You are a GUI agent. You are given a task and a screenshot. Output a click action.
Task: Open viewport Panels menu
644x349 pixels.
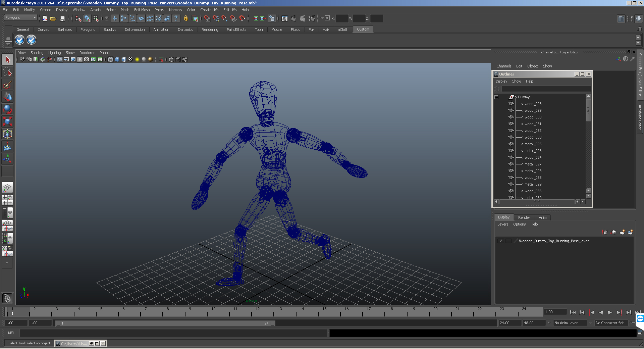click(105, 53)
